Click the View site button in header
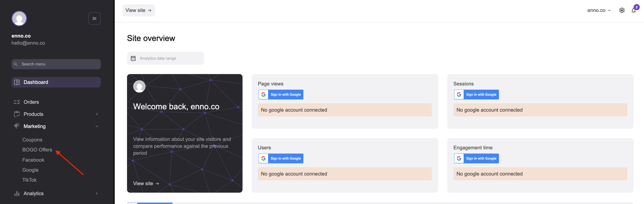Image resolution: width=644 pixels, height=204 pixels. pos(138,10)
